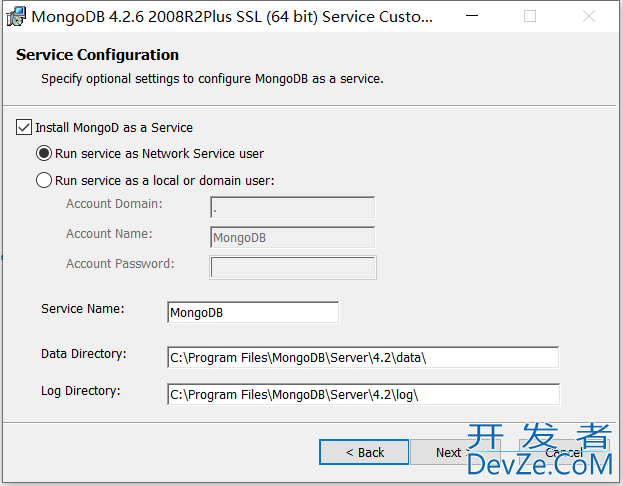Click the Service Configuration heading
Screen dimensions: 623x486
pyautogui.click(x=97, y=55)
